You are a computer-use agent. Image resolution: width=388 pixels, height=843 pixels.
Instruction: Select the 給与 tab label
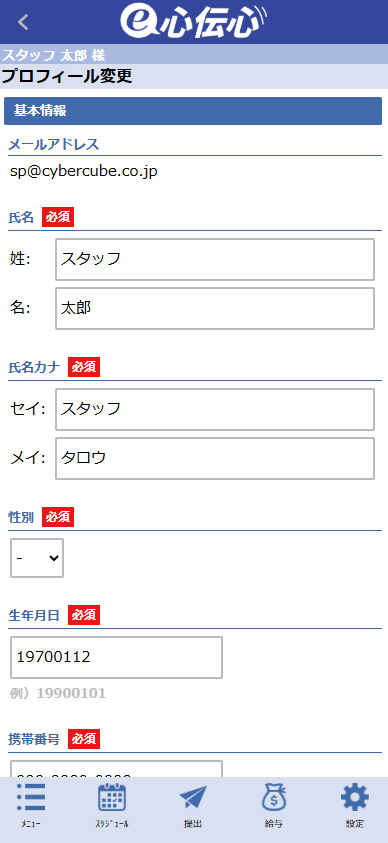tap(274, 824)
